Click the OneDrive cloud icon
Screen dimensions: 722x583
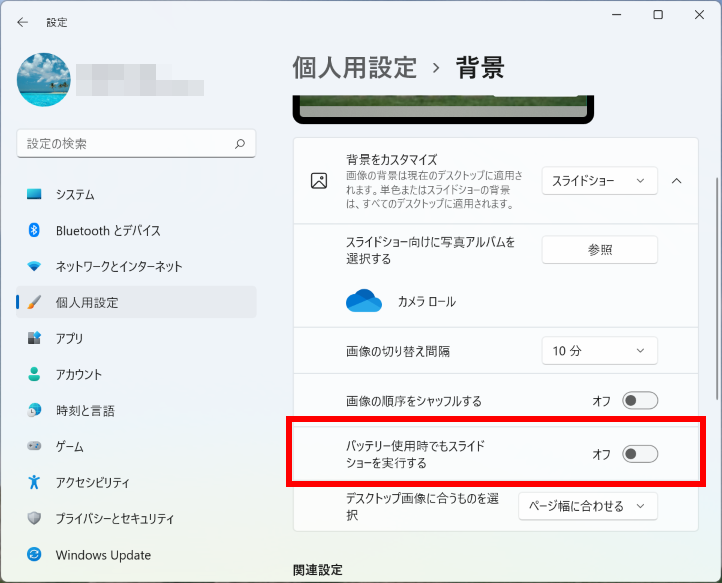click(364, 301)
